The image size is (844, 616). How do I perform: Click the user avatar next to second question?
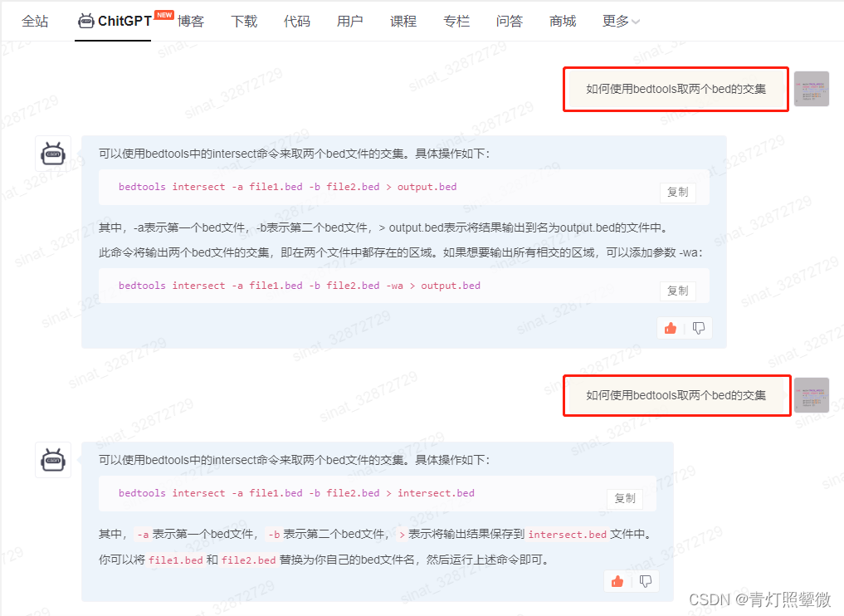click(812, 395)
